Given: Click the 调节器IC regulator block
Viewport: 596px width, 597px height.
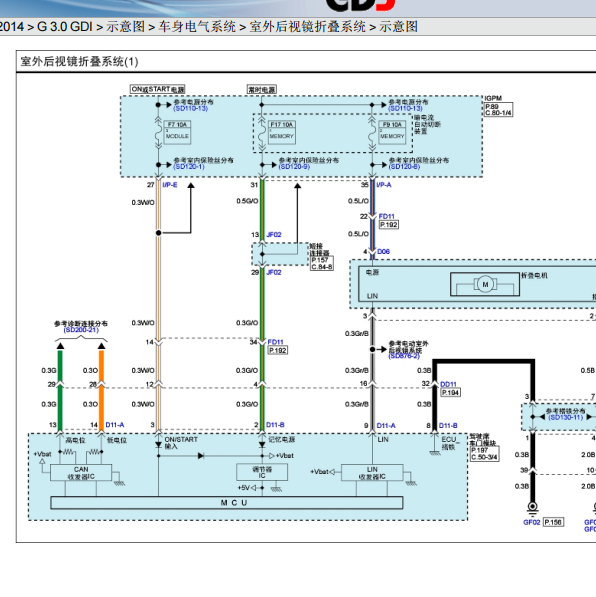Looking at the screenshot, I should pos(262,472).
